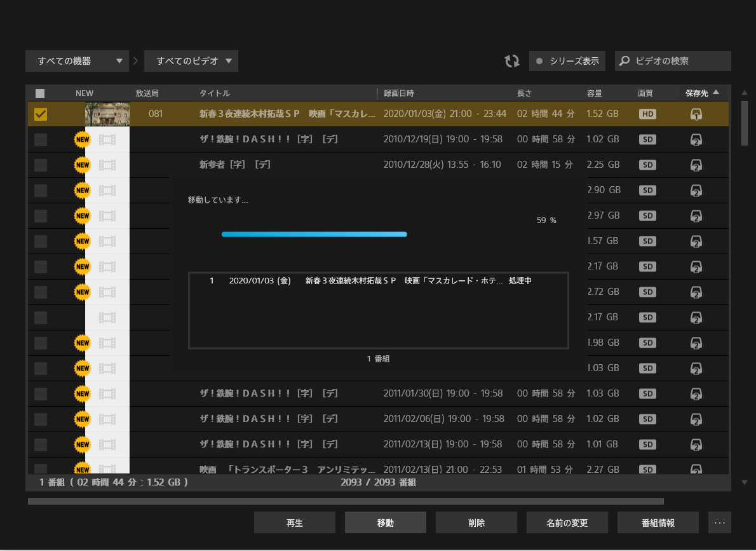756x551 pixels.
Task: Check the box for the 新参者 recording
Action: [41, 165]
